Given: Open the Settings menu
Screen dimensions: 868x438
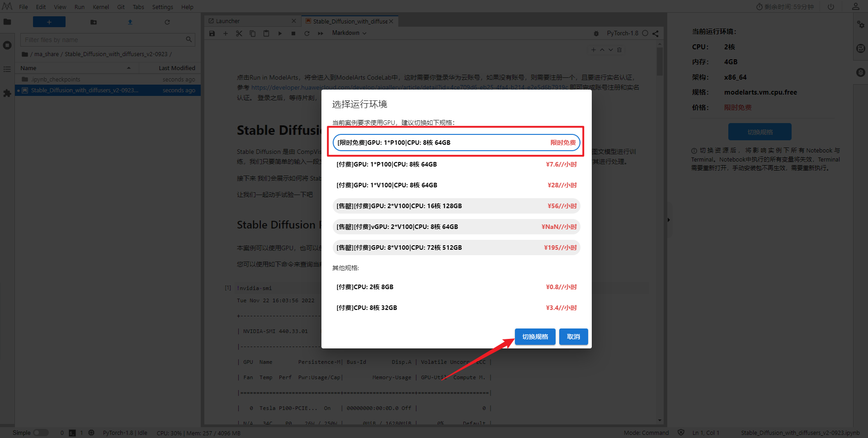Looking at the screenshot, I should (x=163, y=7).
